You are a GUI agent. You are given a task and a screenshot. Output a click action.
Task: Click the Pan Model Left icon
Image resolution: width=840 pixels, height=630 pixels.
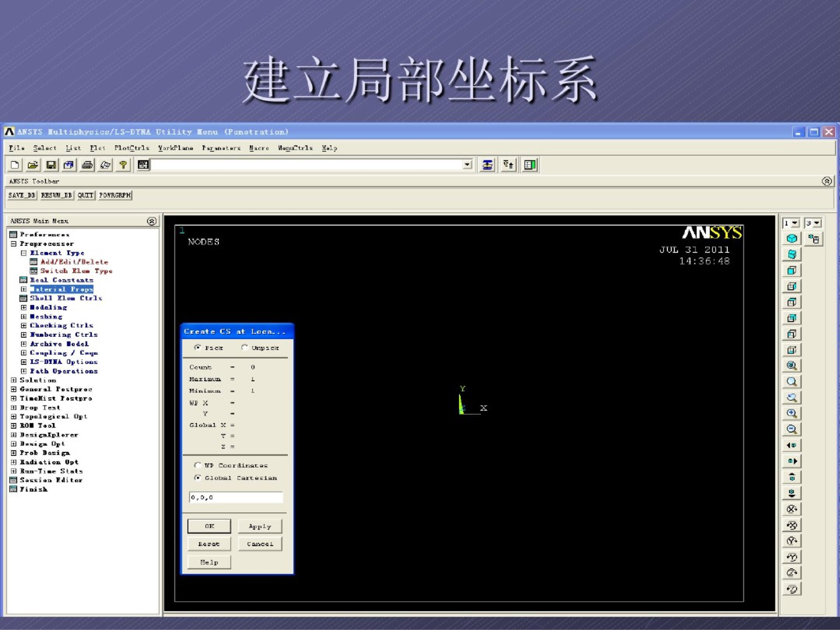pos(792,445)
